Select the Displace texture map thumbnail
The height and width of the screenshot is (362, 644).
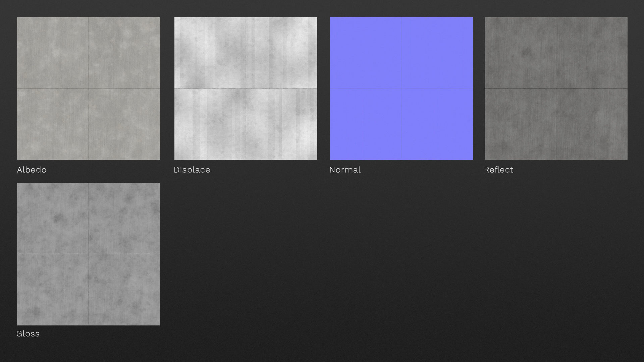pyautogui.click(x=246, y=88)
